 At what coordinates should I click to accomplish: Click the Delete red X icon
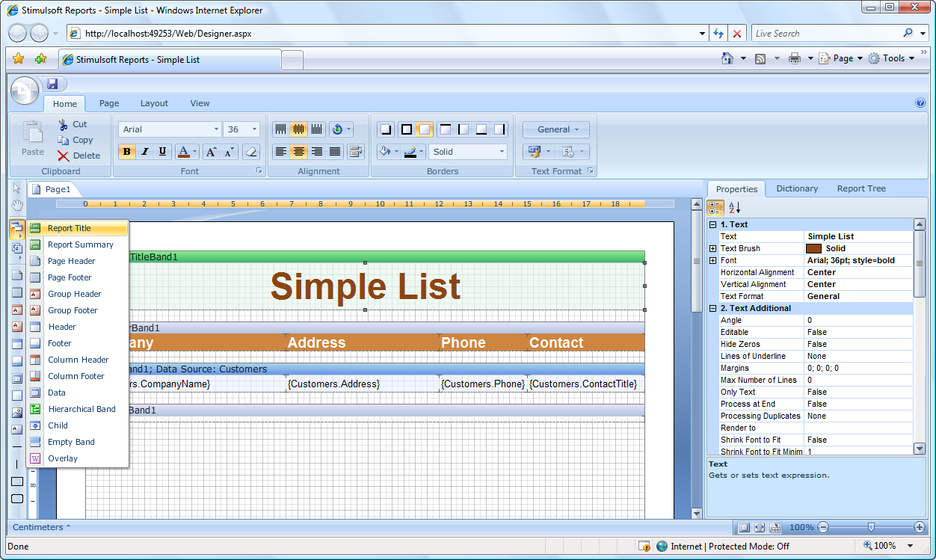(64, 156)
